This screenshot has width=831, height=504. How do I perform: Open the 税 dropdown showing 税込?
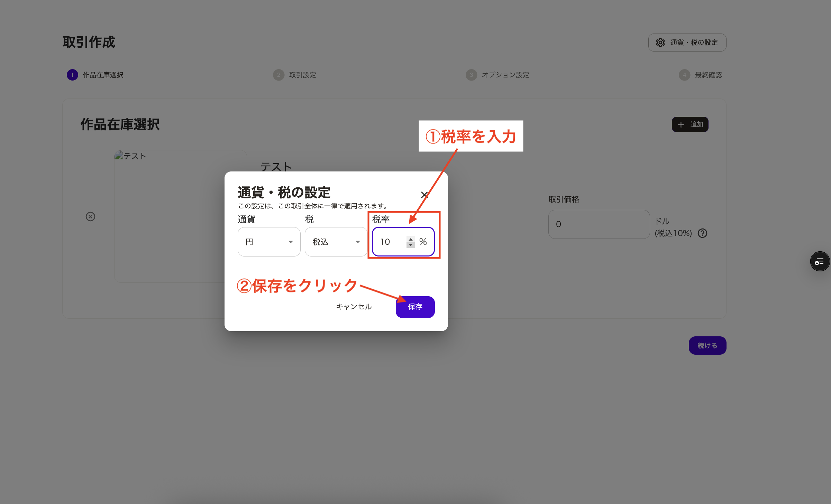click(336, 242)
